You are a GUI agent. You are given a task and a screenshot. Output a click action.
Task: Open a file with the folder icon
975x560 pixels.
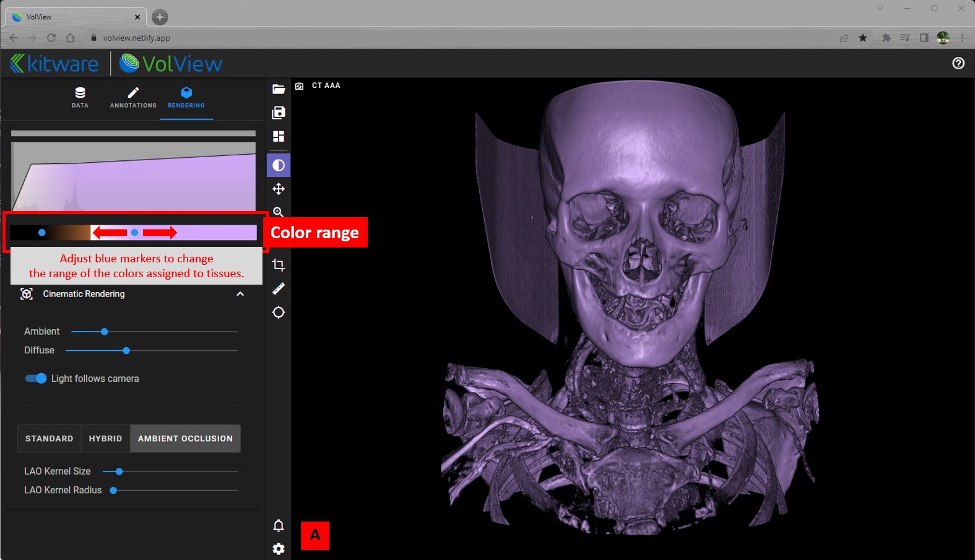click(279, 89)
